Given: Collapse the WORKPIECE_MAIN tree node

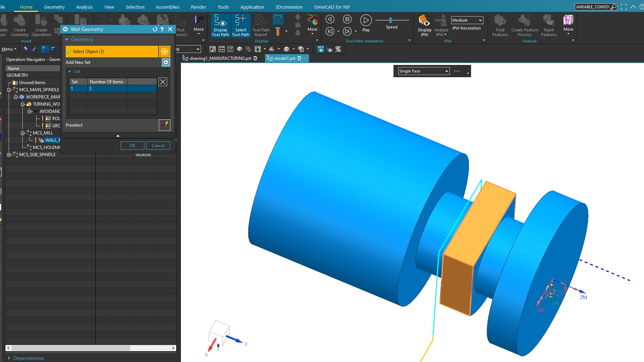Looking at the screenshot, I should pyautogui.click(x=16, y=97).
